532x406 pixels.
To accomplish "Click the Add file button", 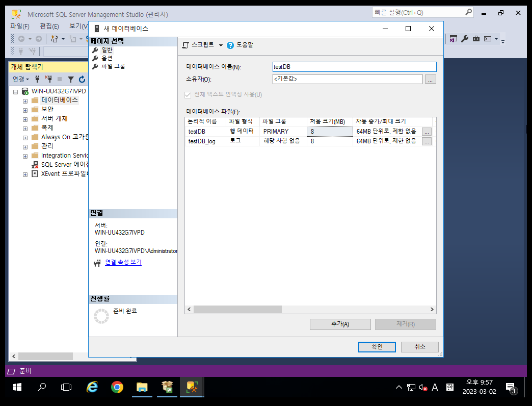I will [340, 324].
